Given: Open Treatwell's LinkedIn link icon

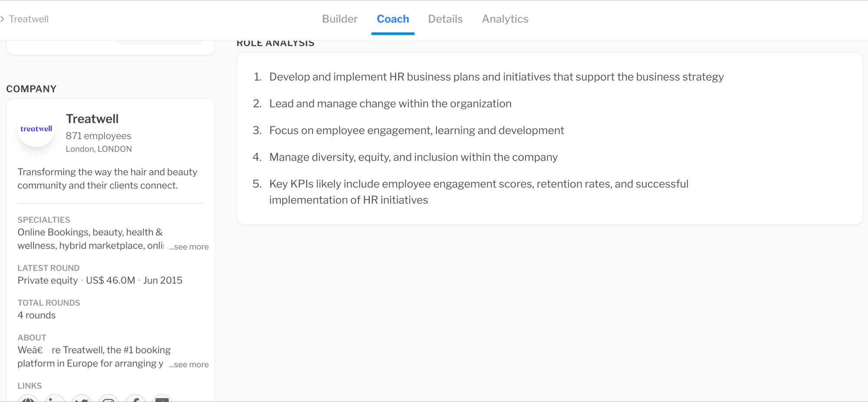Looking at the screenshot, I should point(55,399).
